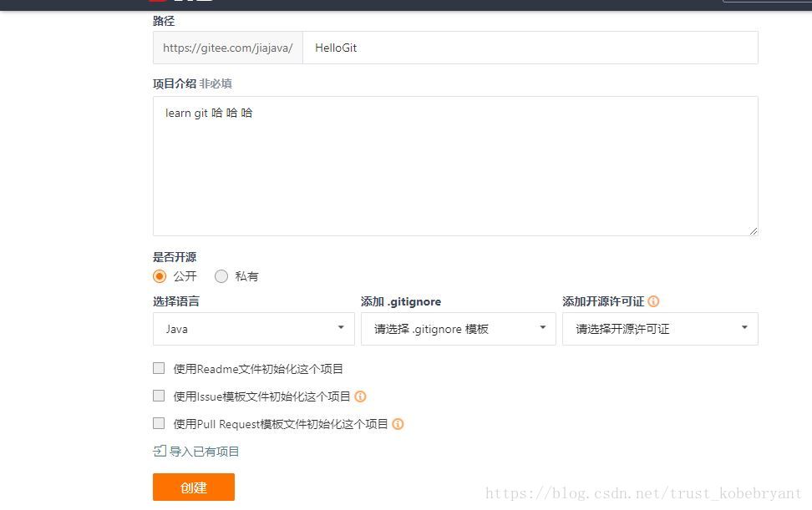Click the textarea resize handle corner
Image resolution: width=812 pixels, height=510 pixels.
753,231
